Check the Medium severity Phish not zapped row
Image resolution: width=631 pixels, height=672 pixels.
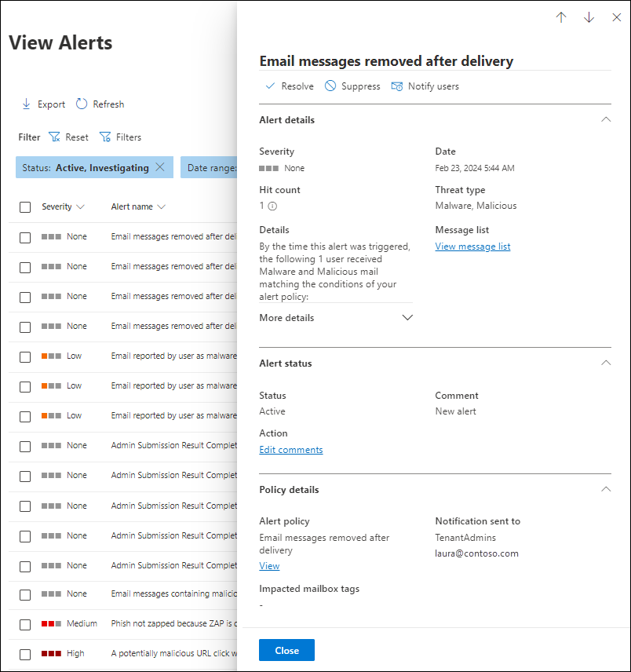coord(25,624)
